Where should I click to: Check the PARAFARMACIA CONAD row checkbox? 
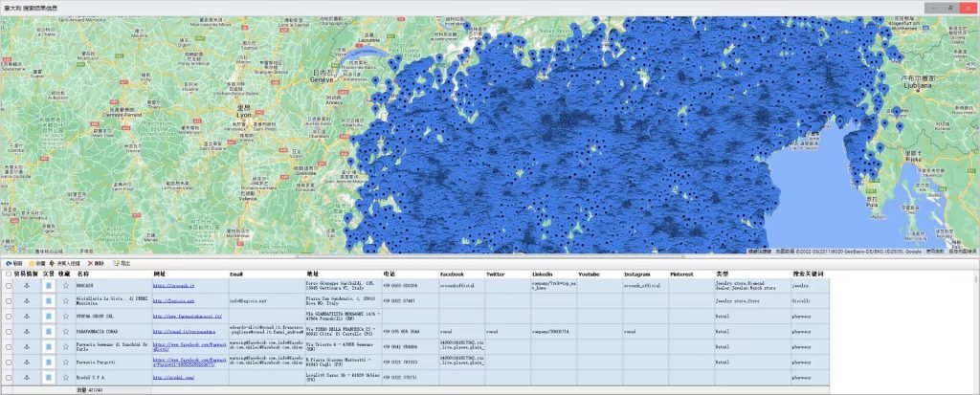coord(9,331)
